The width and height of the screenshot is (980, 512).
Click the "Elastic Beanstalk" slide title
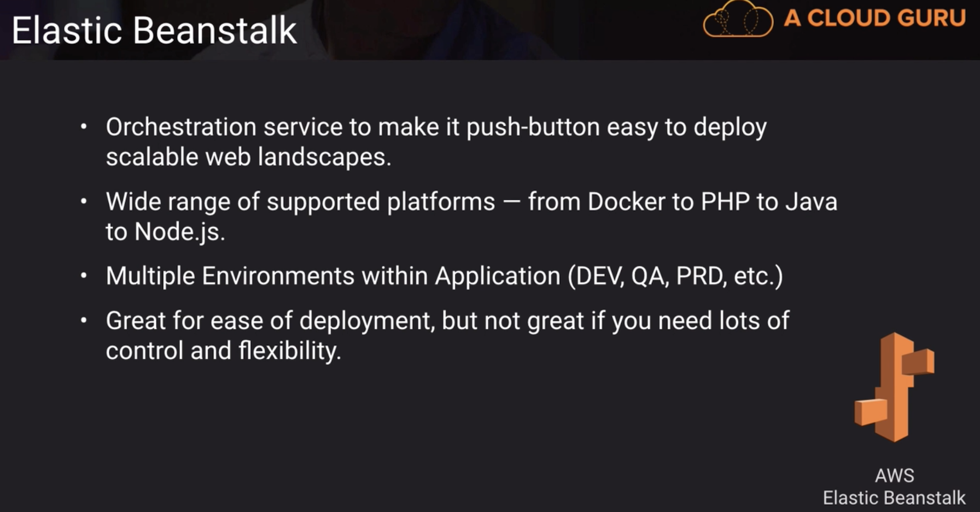(154, 30)
